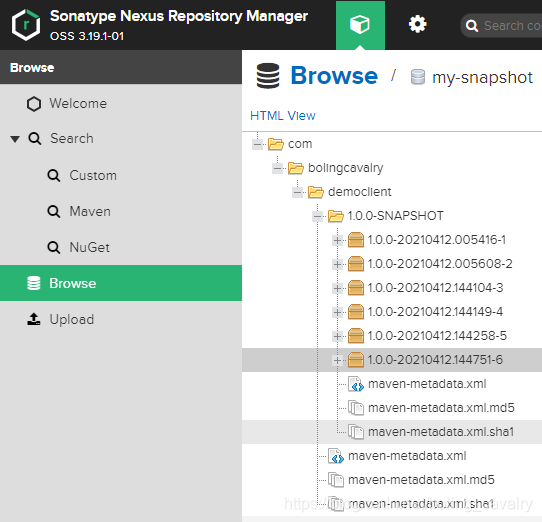Select tree row 1.0.0-20210412.005416-1
Screen dimensions: 542x522
pyautogui.click(x=392, y=240)
